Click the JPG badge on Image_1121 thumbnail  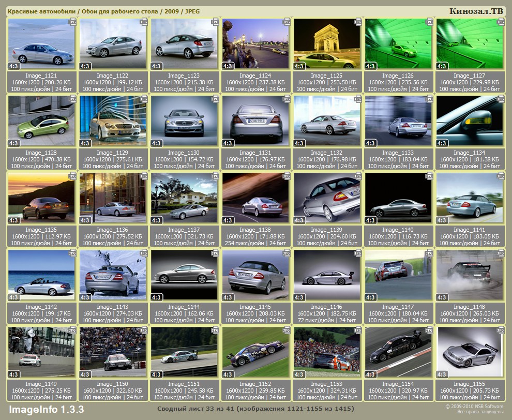72,22
